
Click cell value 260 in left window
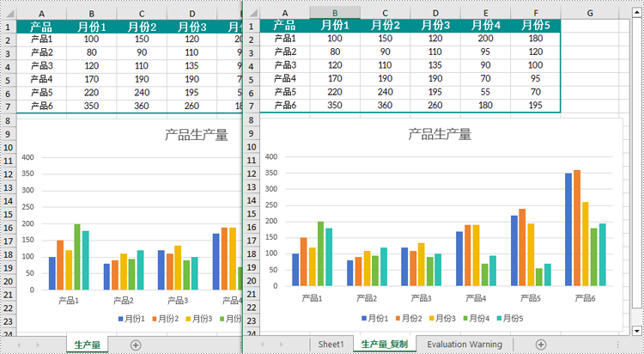pos(192,106)
